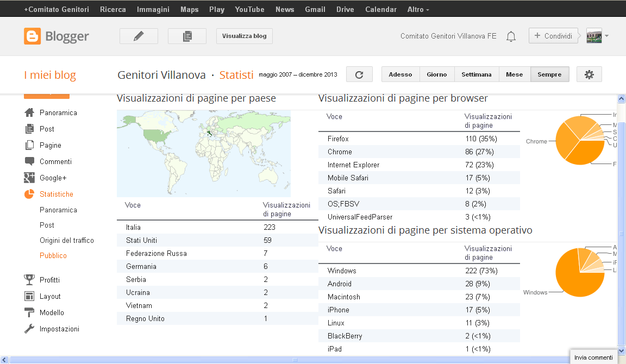Click Pagine pages icon in sidebar
626x364 pixels.
(x=29, y=145)
